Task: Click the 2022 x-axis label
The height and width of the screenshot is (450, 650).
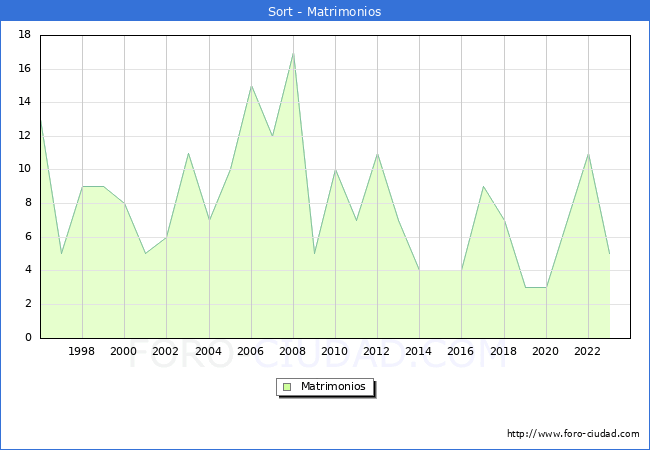Action: coord(588,352)
